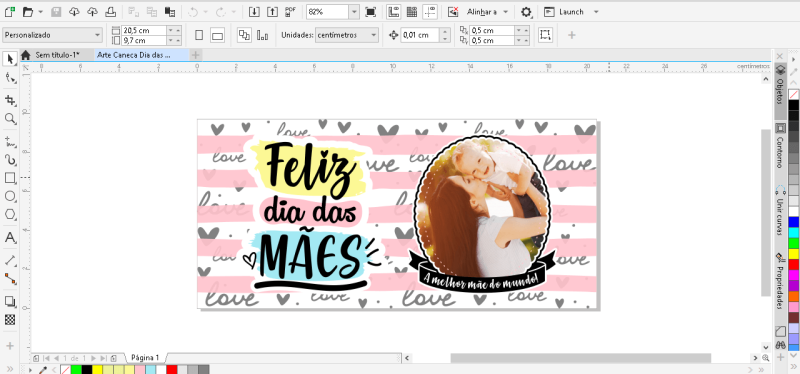Expand the Alinhar a dropdown
The height and width of the screenshot is (374, 800).
tap(505, 12)
